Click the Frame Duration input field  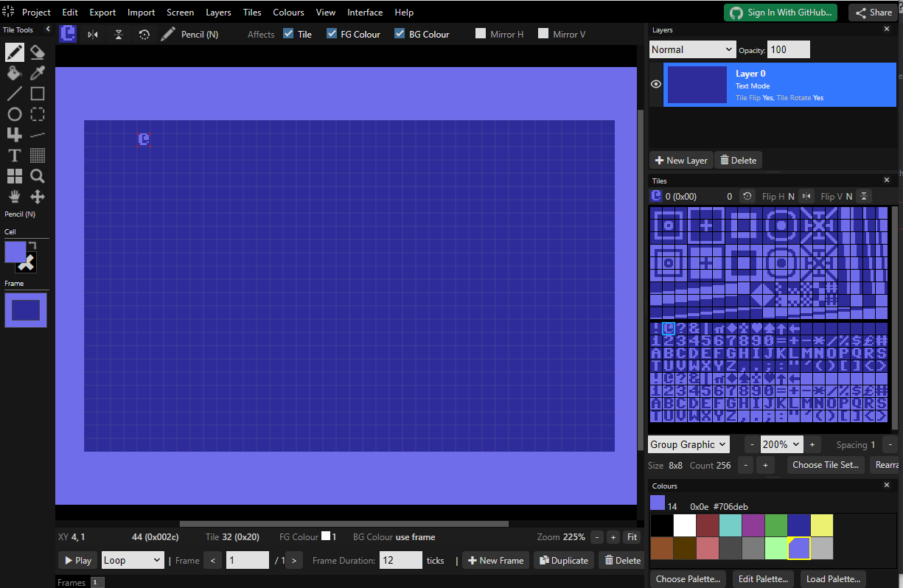tap(400, 560)
